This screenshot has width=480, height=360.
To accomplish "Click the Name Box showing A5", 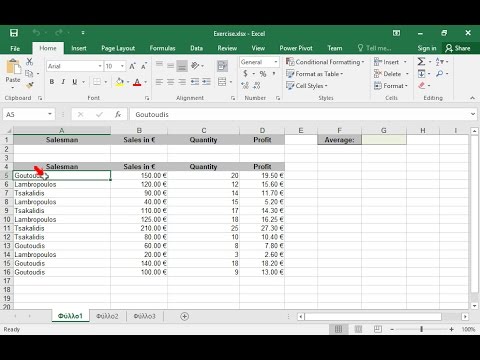I will [28, 114].
